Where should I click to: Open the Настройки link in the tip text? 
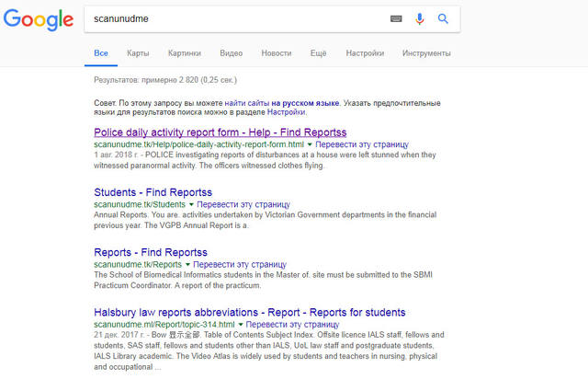click(x=286, y=112)
